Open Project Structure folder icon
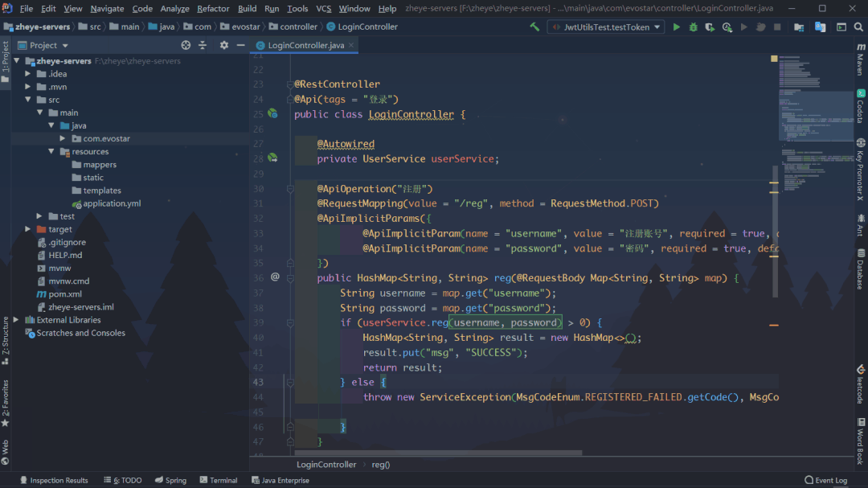The height and width of the screenshot is (488, 868). 799,27
